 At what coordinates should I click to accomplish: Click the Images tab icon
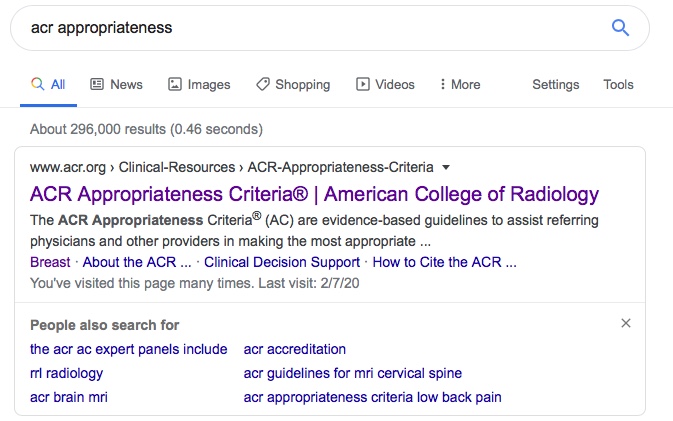point(175,84)
